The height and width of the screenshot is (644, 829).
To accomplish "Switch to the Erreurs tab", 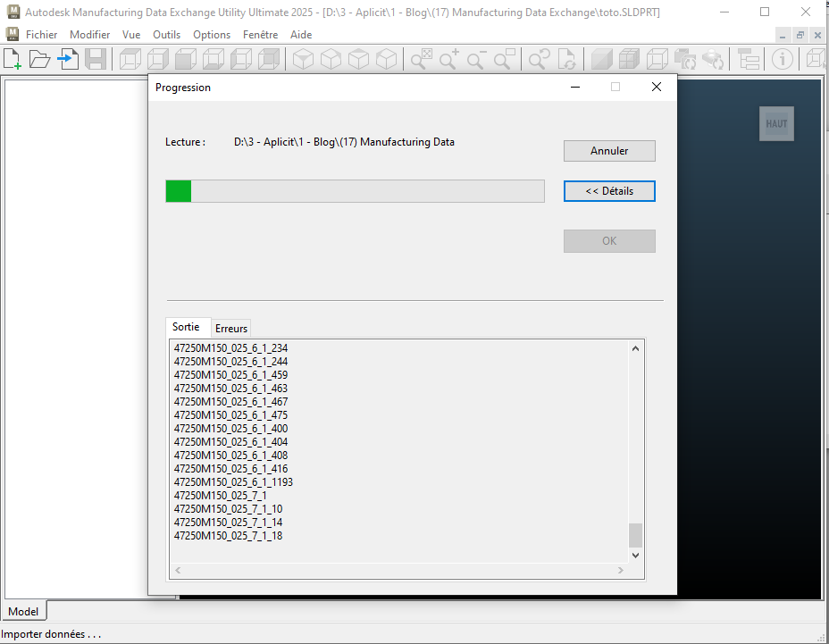I will point(231,329).
